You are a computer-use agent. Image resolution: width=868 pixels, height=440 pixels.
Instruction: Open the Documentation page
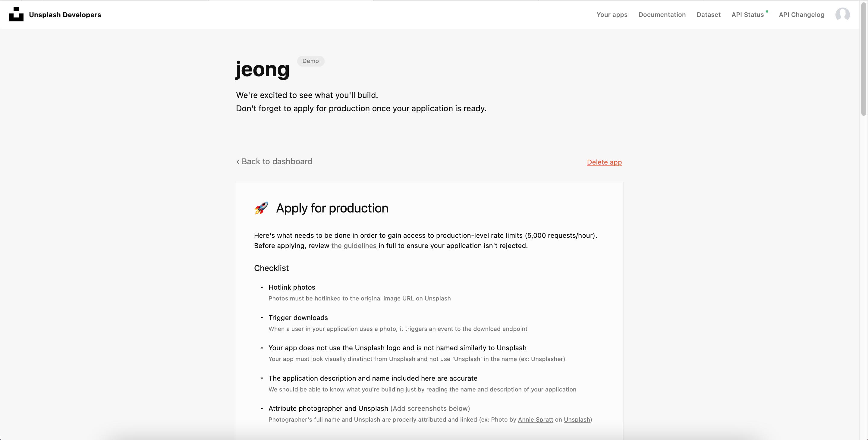tap(662, 14)
